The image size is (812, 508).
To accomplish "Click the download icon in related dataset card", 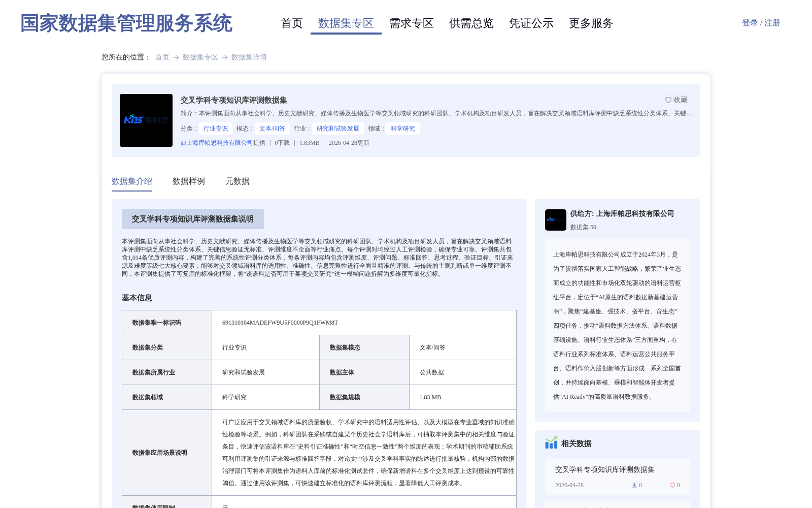I will [x=634, y=485].
